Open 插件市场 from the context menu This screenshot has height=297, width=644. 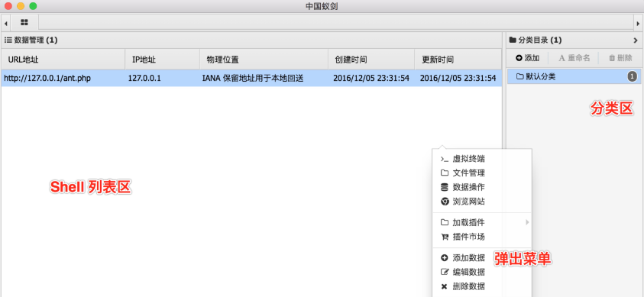click(x=482, y=237)
